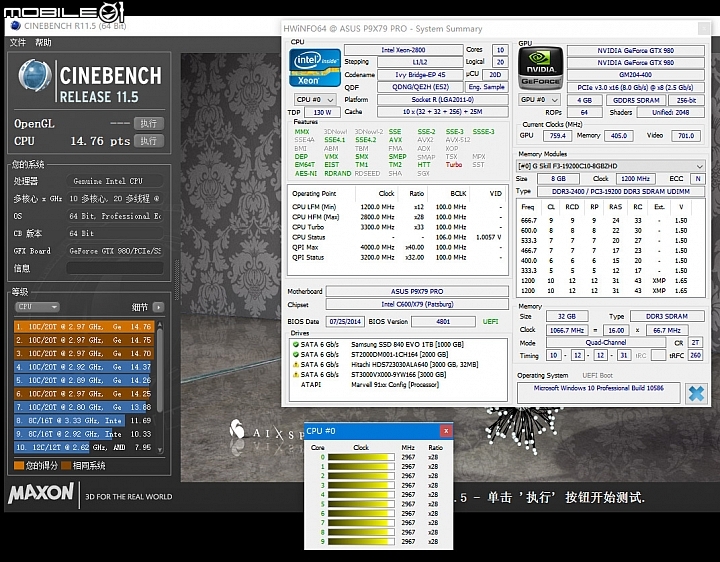The height and width of the screenshot is (562, 720).
Task: Select rank 9 8C/16T entry scoring 10.33
Action: tap(84, 433)
